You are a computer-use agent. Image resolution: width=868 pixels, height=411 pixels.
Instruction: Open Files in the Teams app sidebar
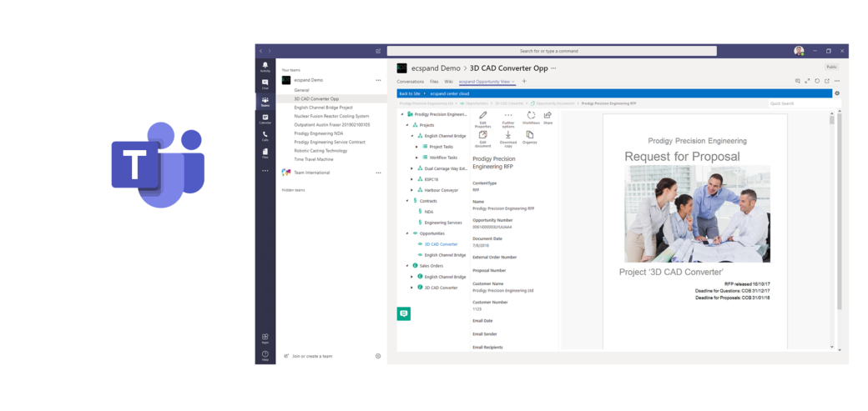[x=265, y=153]
